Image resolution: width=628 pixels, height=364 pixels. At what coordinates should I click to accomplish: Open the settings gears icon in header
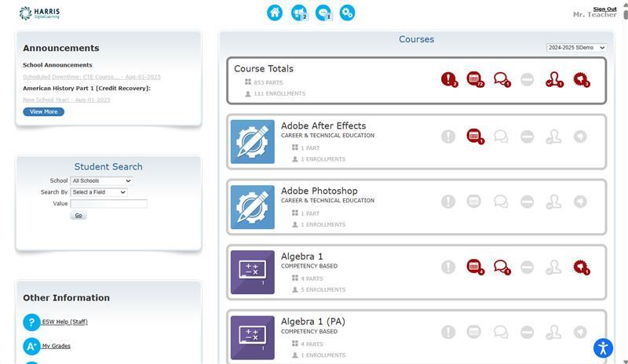point(347,13)
